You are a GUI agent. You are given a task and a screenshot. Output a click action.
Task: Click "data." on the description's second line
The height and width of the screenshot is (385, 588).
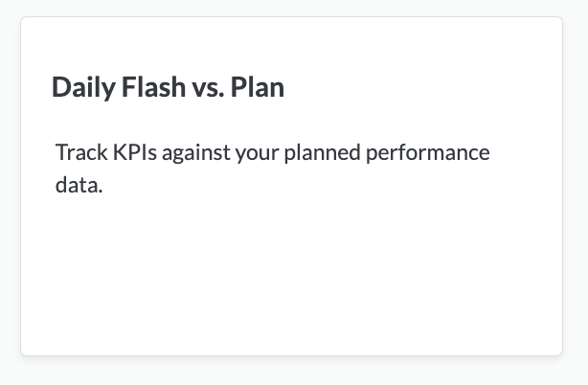79,185
